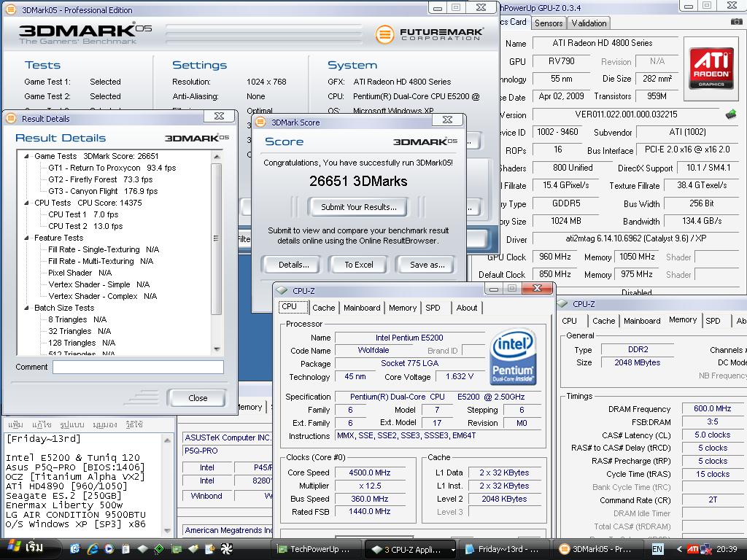Click the ATI icon in the system tray
Viewport: 747px width, 560px height.
(693, 549)
